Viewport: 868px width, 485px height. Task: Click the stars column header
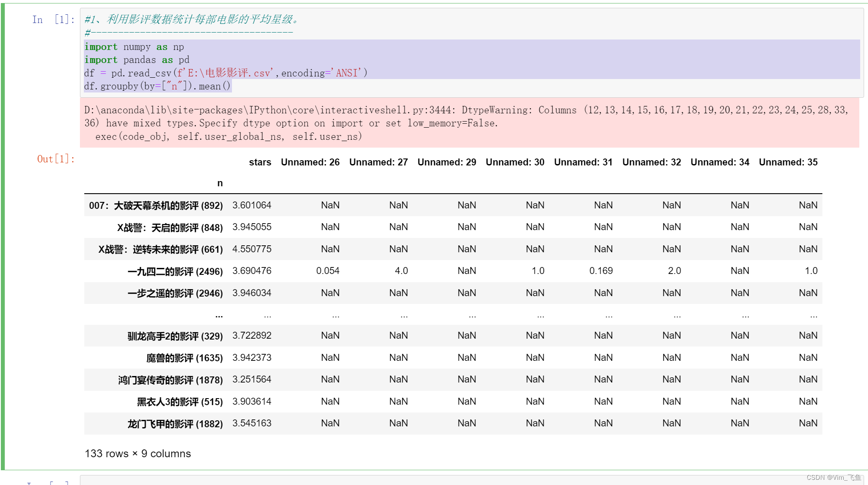(260, 162)
